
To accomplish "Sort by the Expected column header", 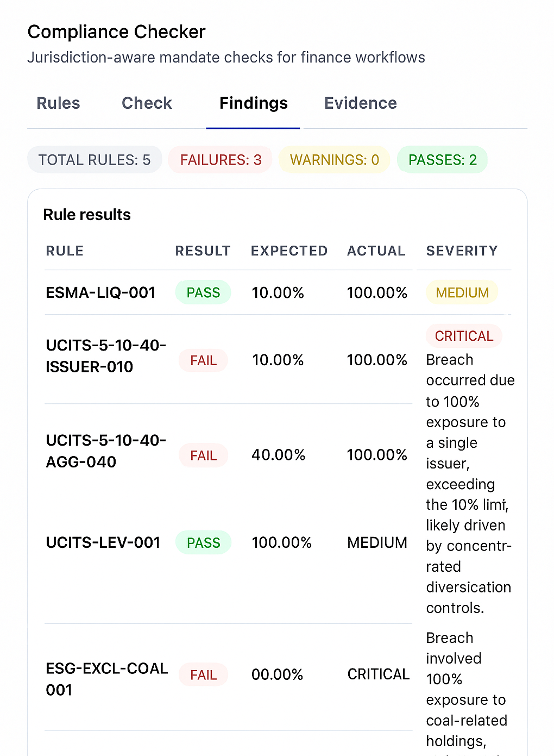I will [289, 251].
